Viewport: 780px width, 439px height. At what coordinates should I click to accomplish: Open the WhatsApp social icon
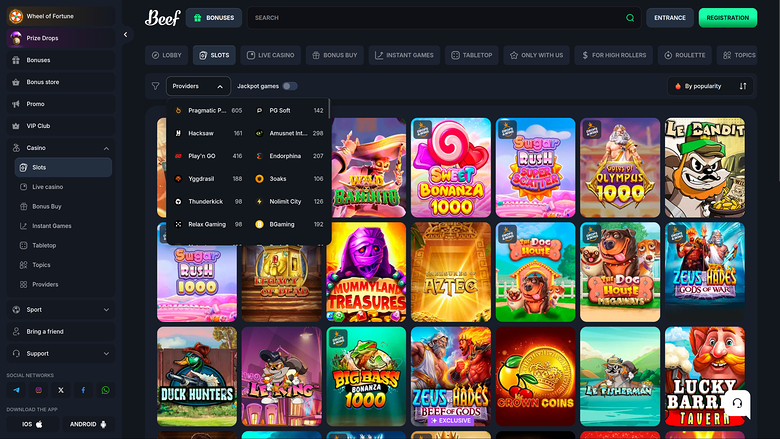[x=105, y=390]
